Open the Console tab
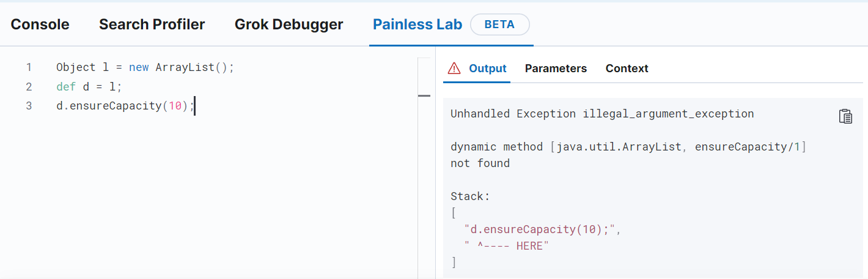 pos(40,24)
